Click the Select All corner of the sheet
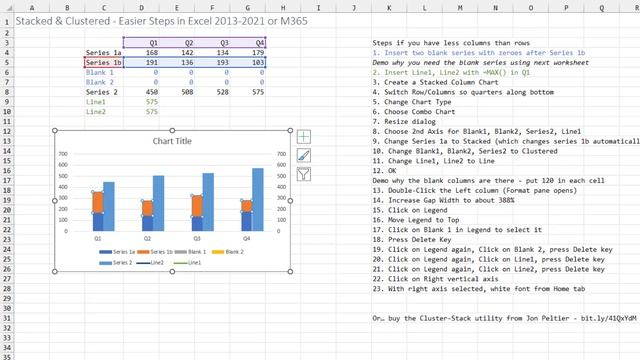This screenshot has width=640, height=360. [7, 8]
